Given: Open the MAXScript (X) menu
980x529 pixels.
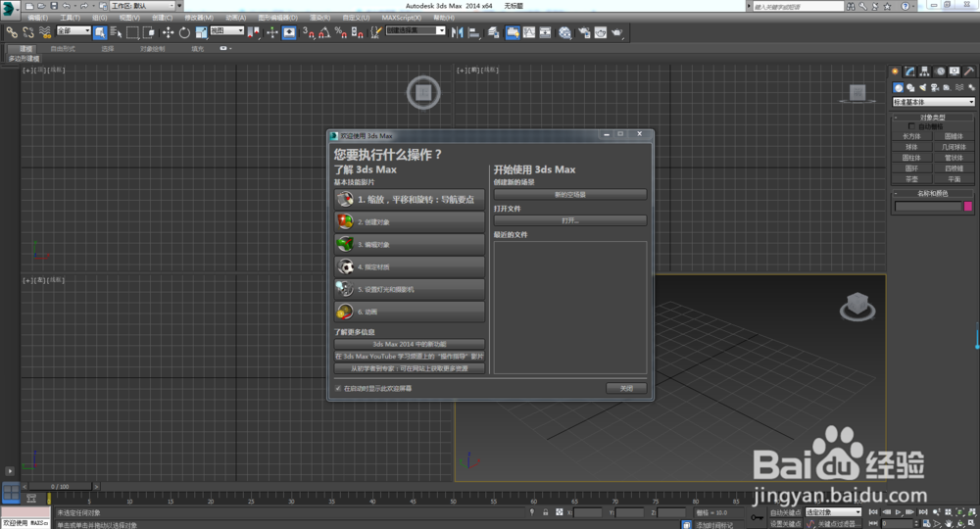Looking at the screenshot, I should [x=401, y=18].
